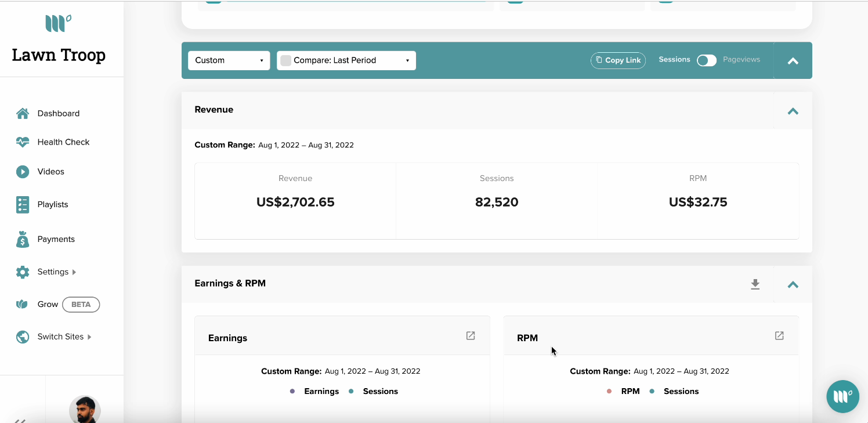Image resolution: width=868 pixels, height=423 pixels.
Task: Click the Earnings & RPM heading
Action: click(x=230, y=283)
